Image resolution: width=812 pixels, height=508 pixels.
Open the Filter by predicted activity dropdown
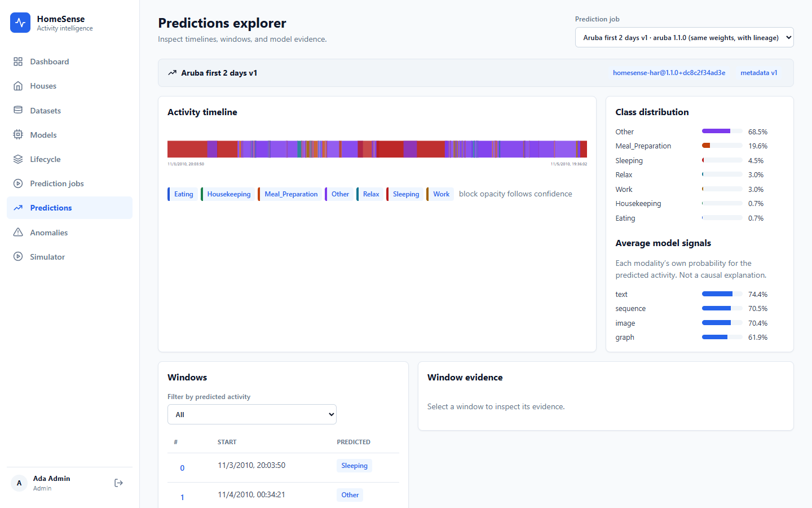252,414
